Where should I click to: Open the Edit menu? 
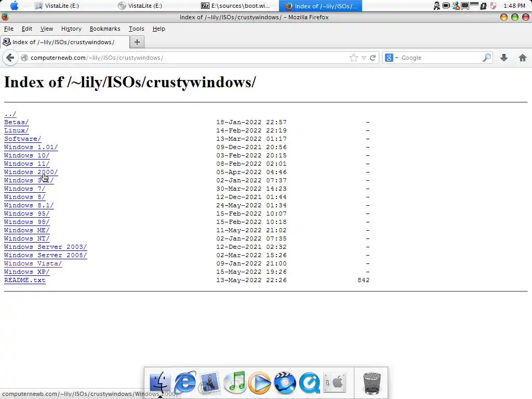pyautogui.click(x=27, y=29)
